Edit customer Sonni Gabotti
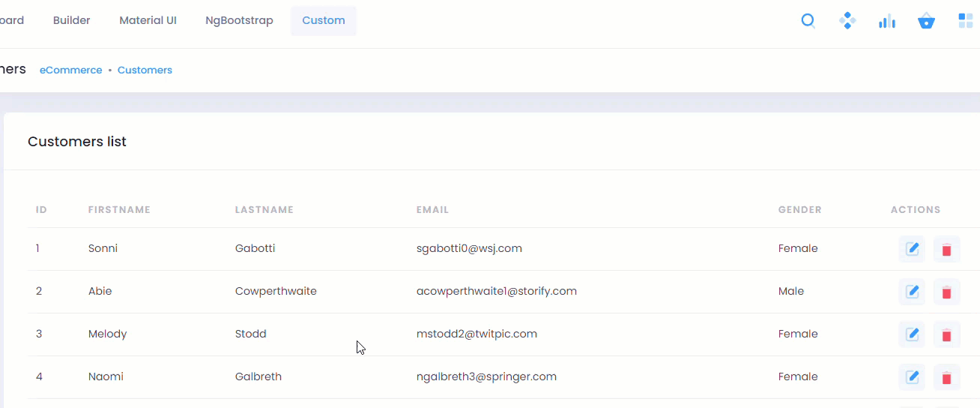Viewport: 980px width, 408px height. coord(912,249)
